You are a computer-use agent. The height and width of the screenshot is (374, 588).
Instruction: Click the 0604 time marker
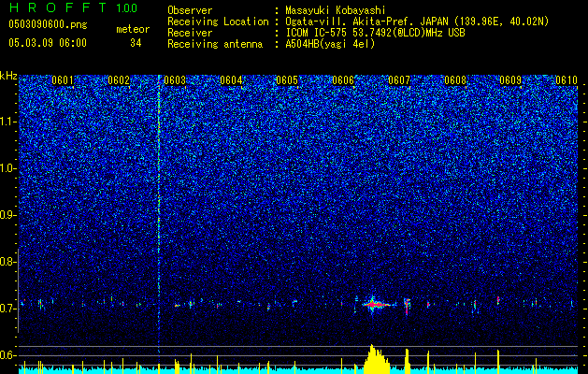[x=231, y=80]
